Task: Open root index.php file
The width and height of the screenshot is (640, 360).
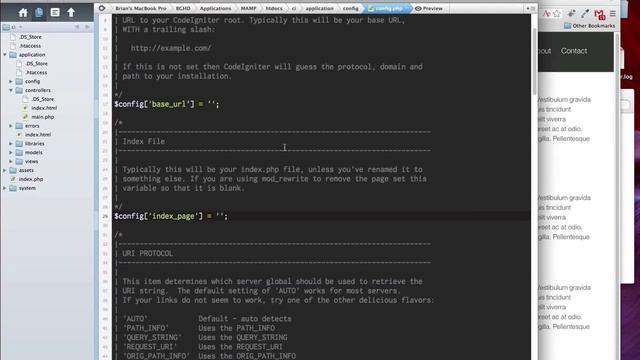Action: tap(31, 179)
